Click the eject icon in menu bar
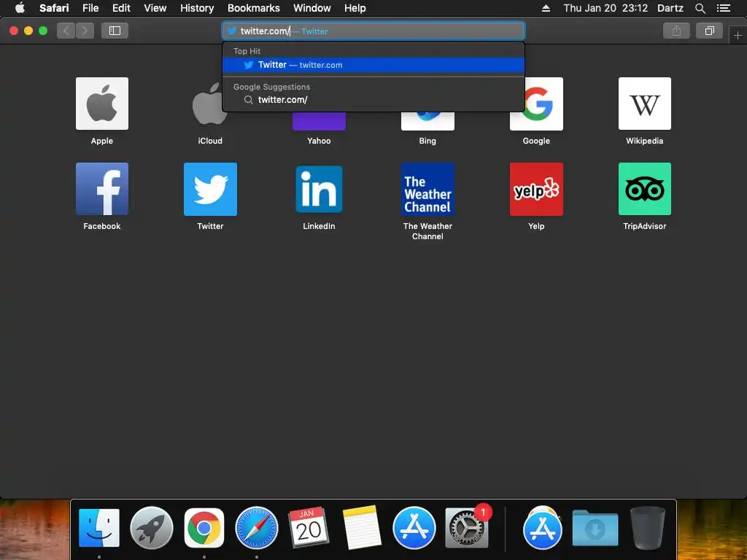The image size is (747, 560). (x=546, y=8)
